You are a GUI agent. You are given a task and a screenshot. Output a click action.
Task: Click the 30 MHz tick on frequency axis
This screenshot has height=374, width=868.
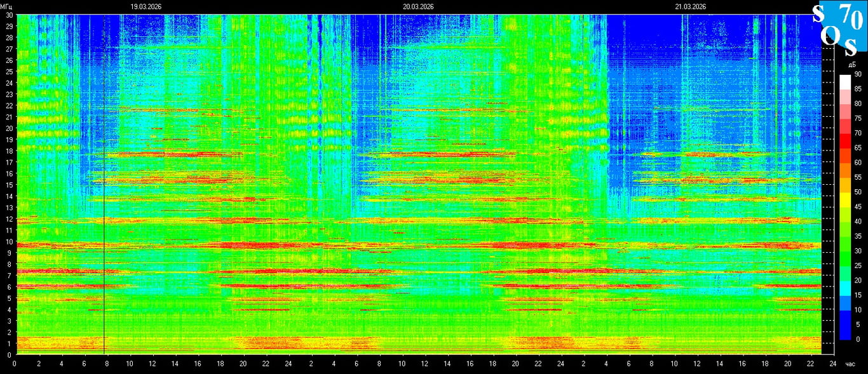(x=9, y=15)
